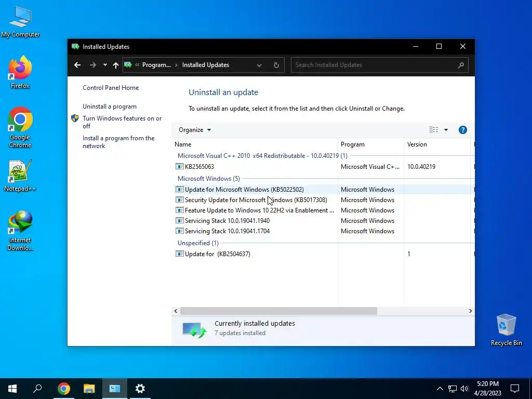Click the volume speaker tray icon
Viewport: 532px width, 399px height.
[x=464, y=389]
